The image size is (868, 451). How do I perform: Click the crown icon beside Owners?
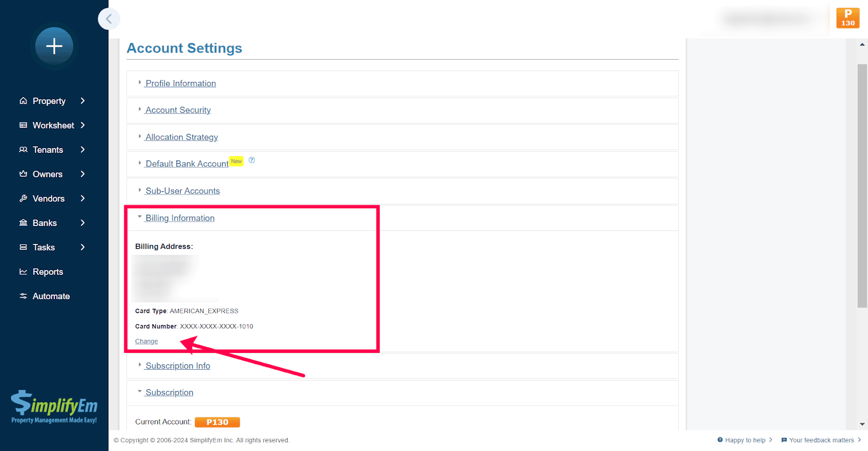click(x=23, y=174)
